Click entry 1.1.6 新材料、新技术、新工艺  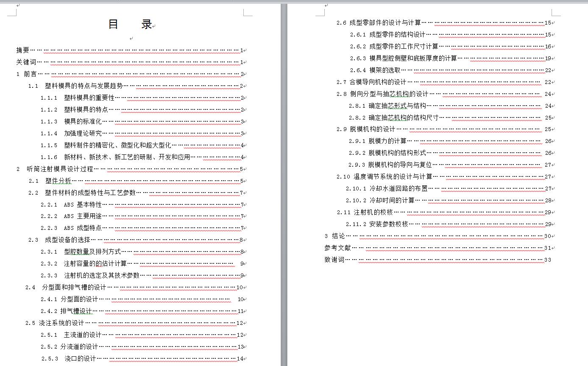point(142,157)
